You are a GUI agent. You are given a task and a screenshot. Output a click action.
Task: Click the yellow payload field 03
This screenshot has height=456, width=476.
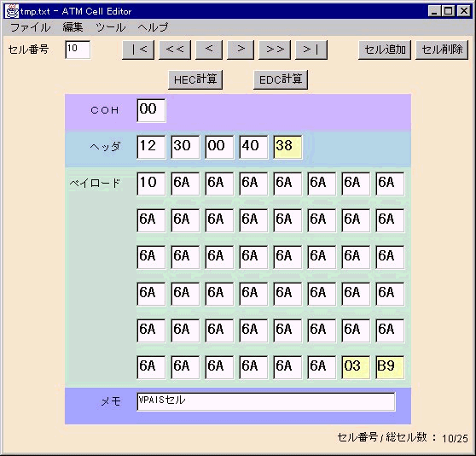(x=356, y=367)
